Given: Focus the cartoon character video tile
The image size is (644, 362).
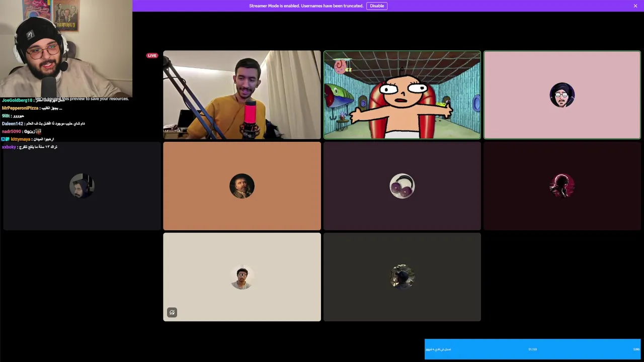Looking at the screenshot, I should (402, 95).
